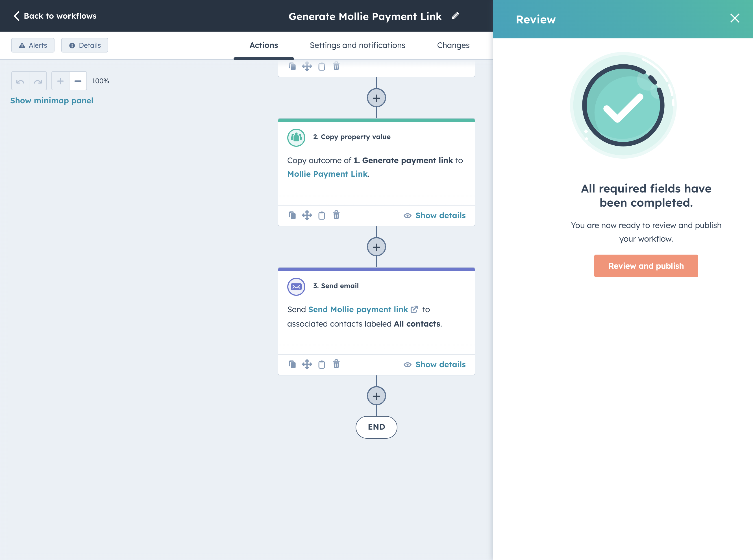
Task: Clone the first action via copy icon
Action: (292, 66)
